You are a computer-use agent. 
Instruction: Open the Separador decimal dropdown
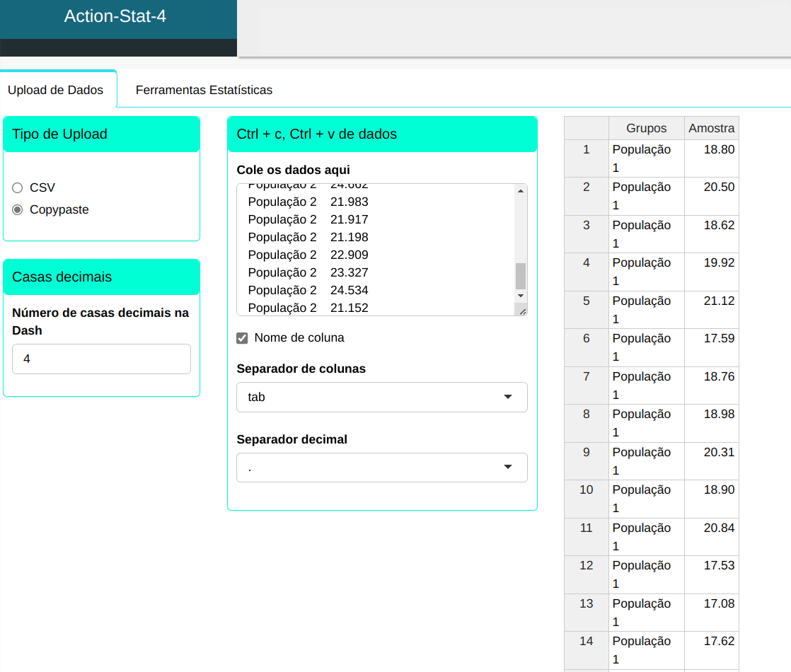tap(381, 467)
